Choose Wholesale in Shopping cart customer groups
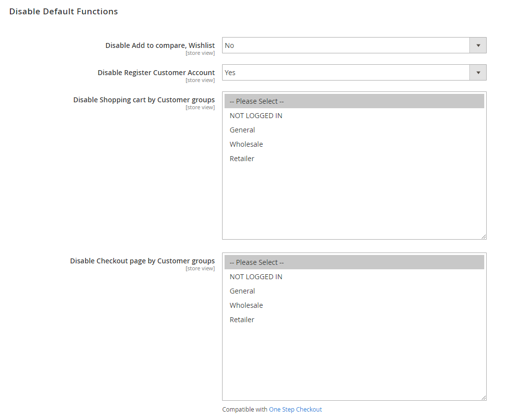 (246, 144)
